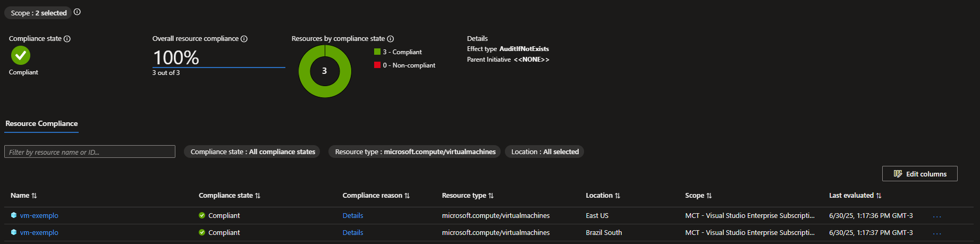Sort table by Name column

[x=24, y=196]
